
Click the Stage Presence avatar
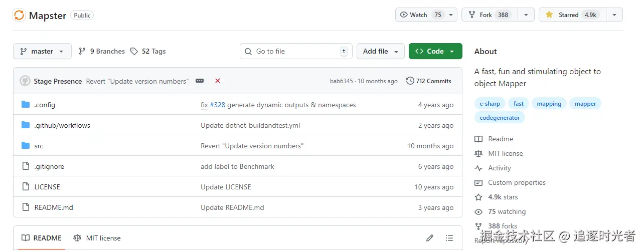[25, 81]
